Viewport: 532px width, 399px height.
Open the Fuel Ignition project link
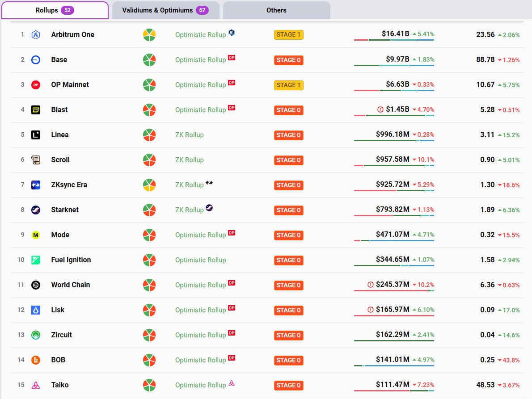[x=71, y=260]
